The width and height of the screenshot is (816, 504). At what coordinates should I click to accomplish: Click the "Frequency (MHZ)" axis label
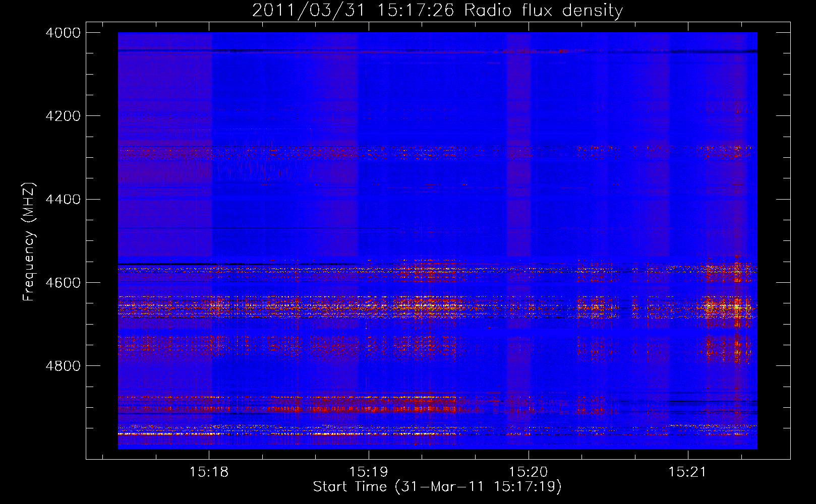click(x=29, y=242)
